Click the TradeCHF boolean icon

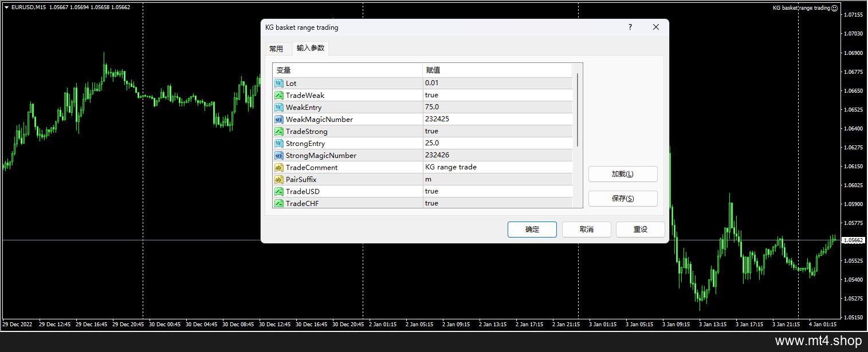[x=279, y=203]
